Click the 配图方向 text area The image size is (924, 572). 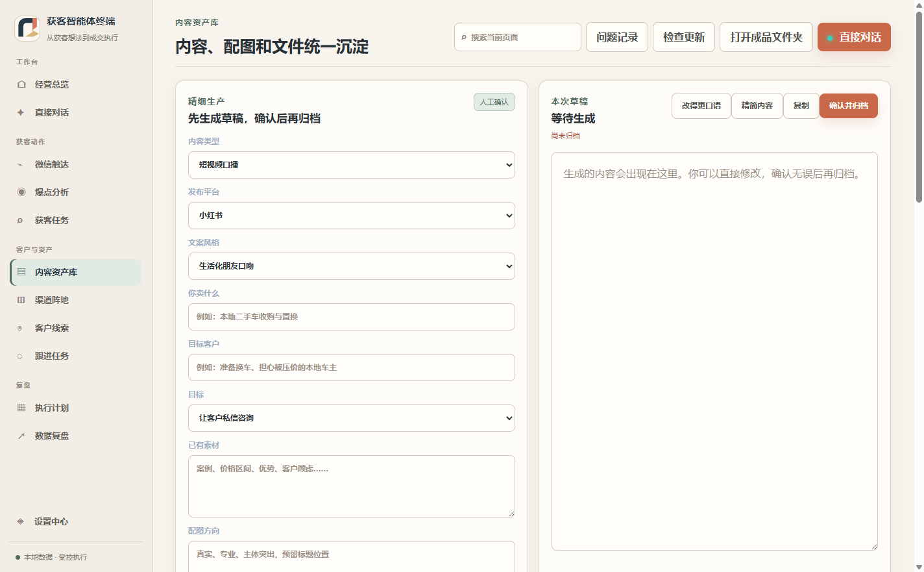point(352,556)
